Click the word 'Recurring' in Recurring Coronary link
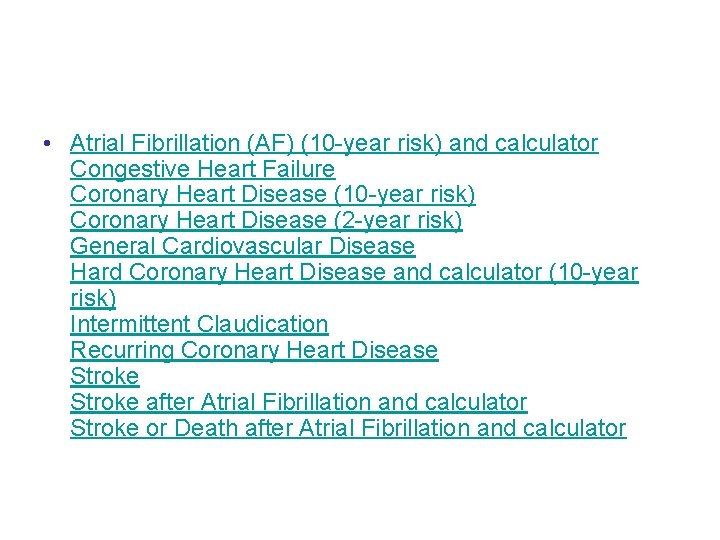 click(x=122, y=350)
